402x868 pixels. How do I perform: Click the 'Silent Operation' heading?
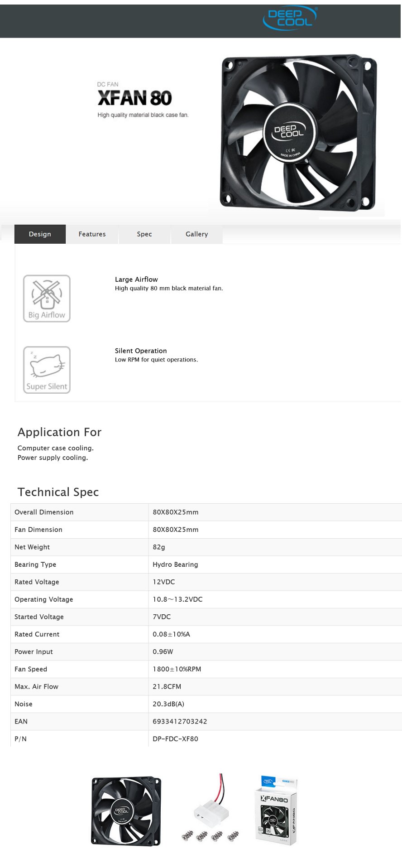pyautogui.click(x=141, y=351)
